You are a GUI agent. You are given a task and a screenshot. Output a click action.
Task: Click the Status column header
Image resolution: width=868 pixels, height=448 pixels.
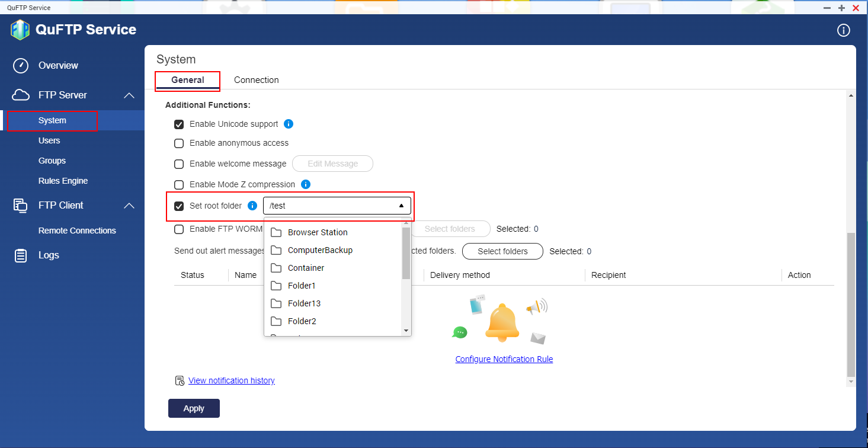click(193, 275)
